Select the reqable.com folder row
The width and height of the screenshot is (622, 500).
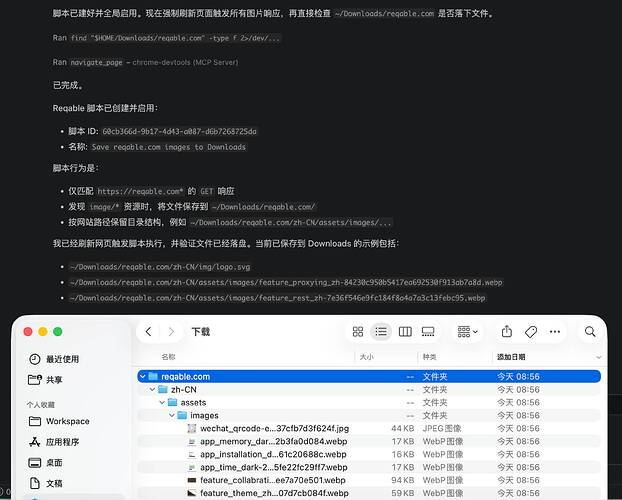(369, 376)
